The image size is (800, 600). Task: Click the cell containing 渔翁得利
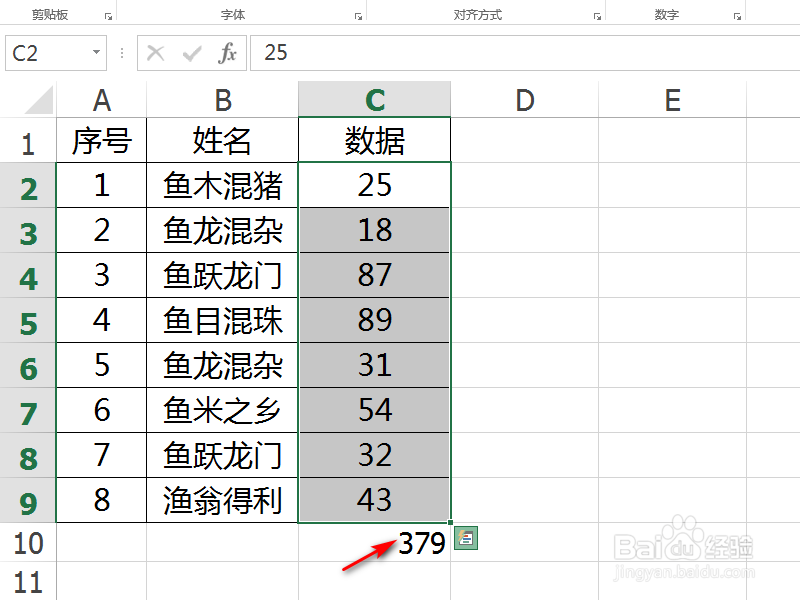(222, 499)
